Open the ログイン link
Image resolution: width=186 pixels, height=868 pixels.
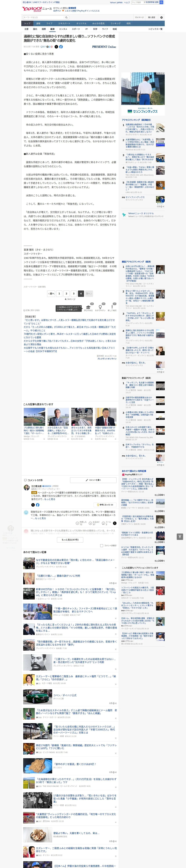(57, 11)
